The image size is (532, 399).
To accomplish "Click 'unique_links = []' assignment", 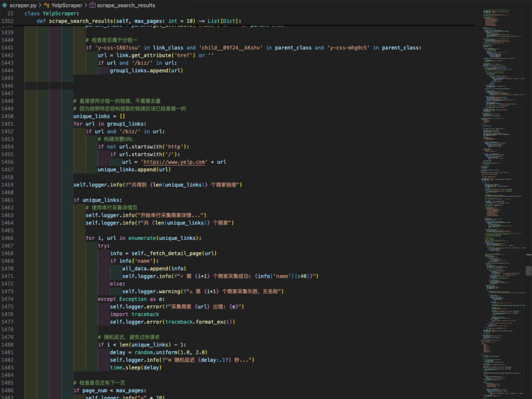I will coord(99,116).
